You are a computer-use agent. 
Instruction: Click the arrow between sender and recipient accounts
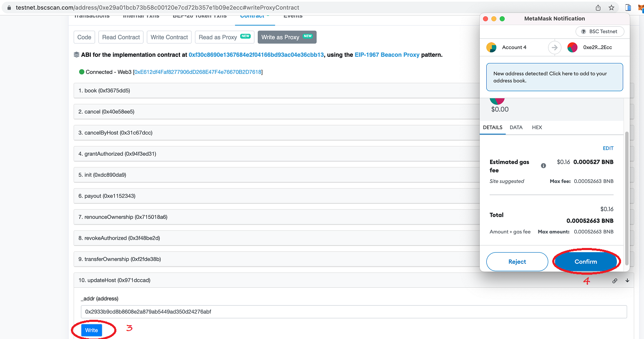click(554, 48)
